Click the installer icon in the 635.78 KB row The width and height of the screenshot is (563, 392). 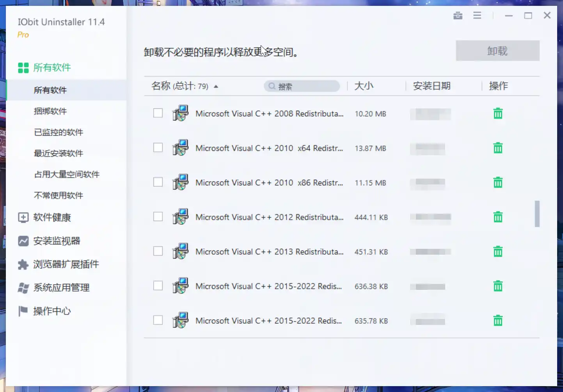click(x=180, y=320)
